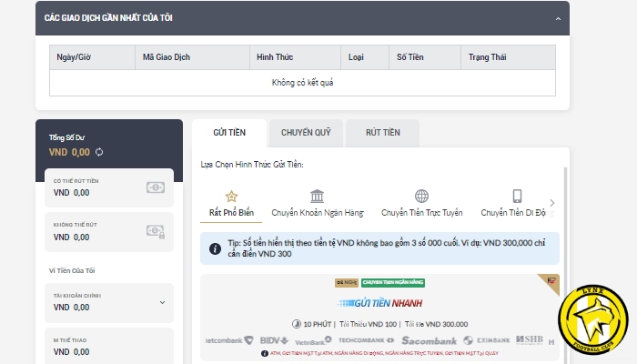637x364 pixels.
Task: Click the Mã Giao Dịch column header
Action: pos(192,57)
